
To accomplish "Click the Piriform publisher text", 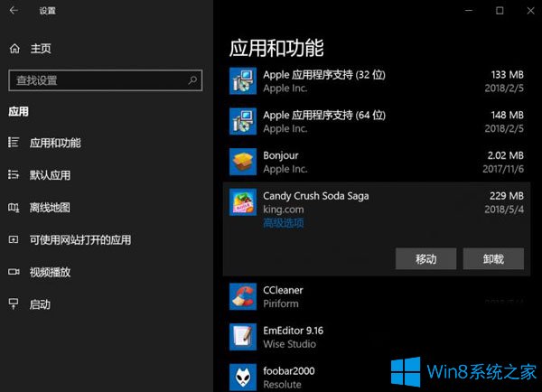I will click(x=281, y=303).
